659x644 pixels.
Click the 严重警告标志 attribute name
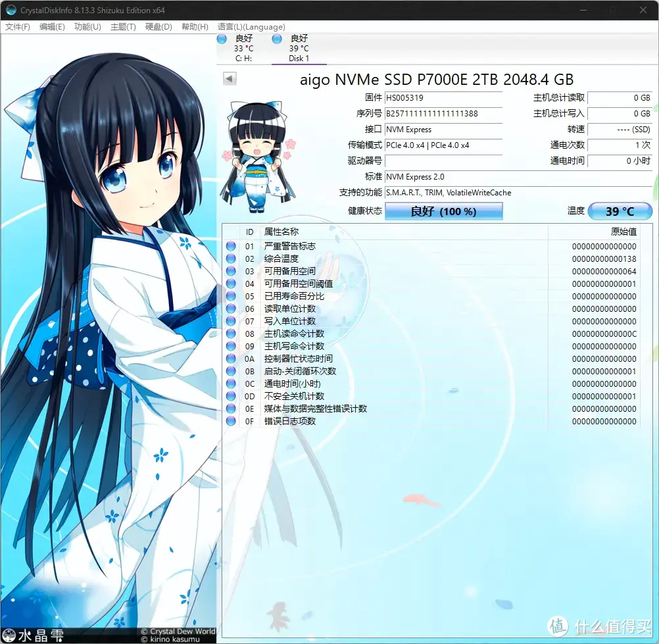click(x=289, y=246)
